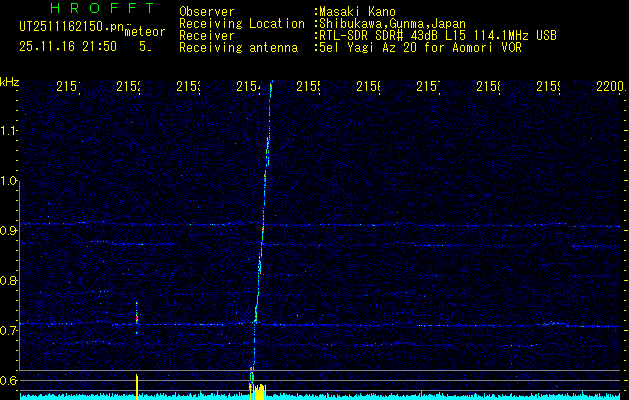The height and width of the screenshot is (400, 629).
Task: Click the 1.1 kHz frequency axis label
Action: (10, 131)
